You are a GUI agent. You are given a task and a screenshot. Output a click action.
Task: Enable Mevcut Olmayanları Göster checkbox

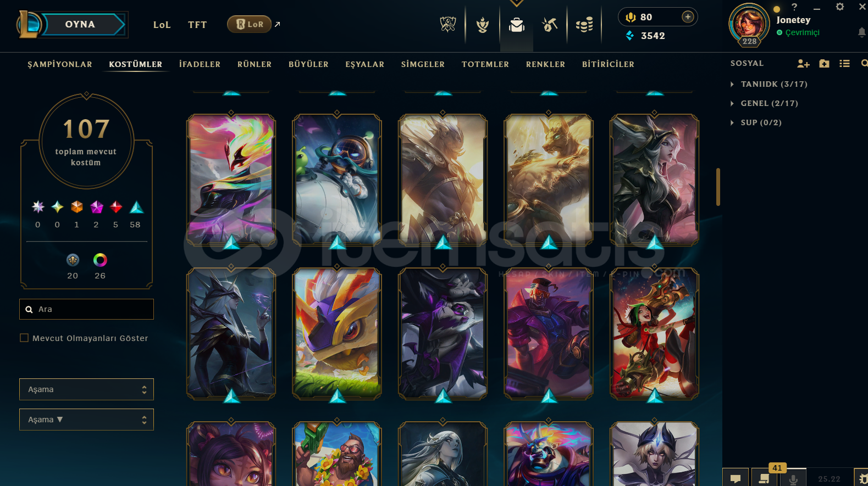point(24,338)
